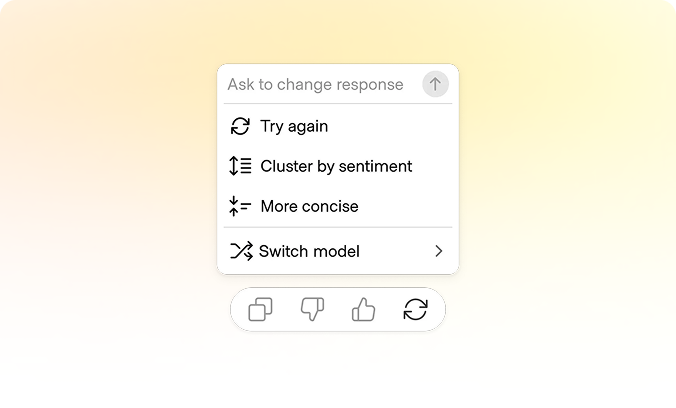Toggle the menu with the rightmost action bar icon
The height and width of the screenshot is (408, 676).
416,309
